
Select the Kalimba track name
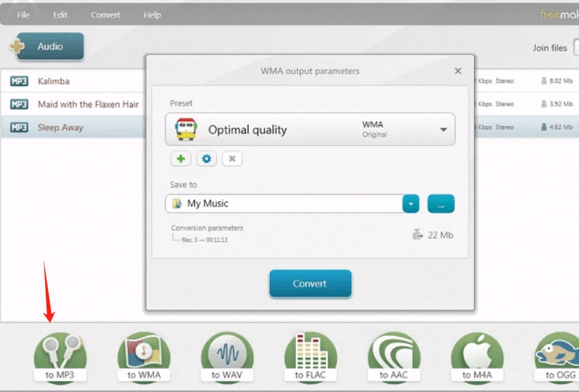point(54,81)
